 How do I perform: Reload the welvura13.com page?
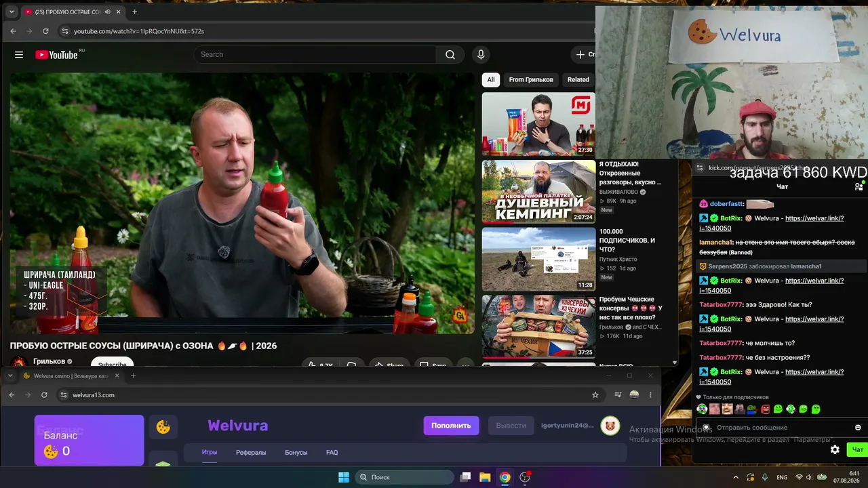pos(44,395)
